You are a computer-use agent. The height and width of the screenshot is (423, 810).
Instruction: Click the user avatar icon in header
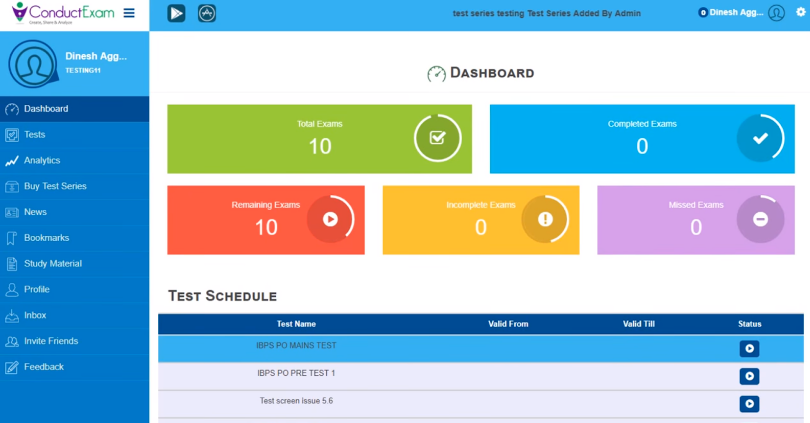777,14
